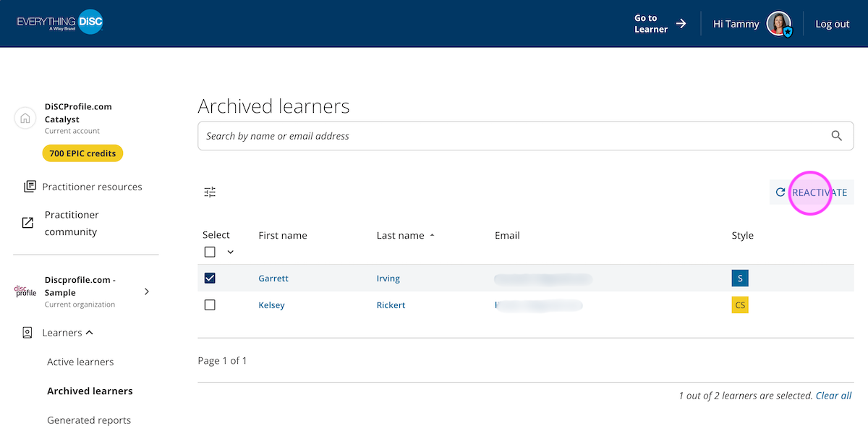Click the DiSCProfile.com Catalyst account name
This screenshot has height=434, width=868.
coord(78,113)
